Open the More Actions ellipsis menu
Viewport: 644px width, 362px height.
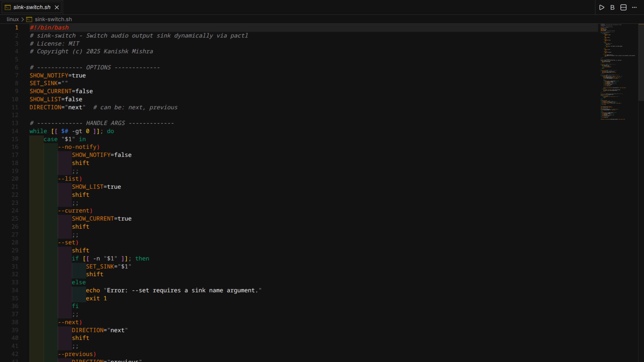pyautogui.click(x=635, y=7)
